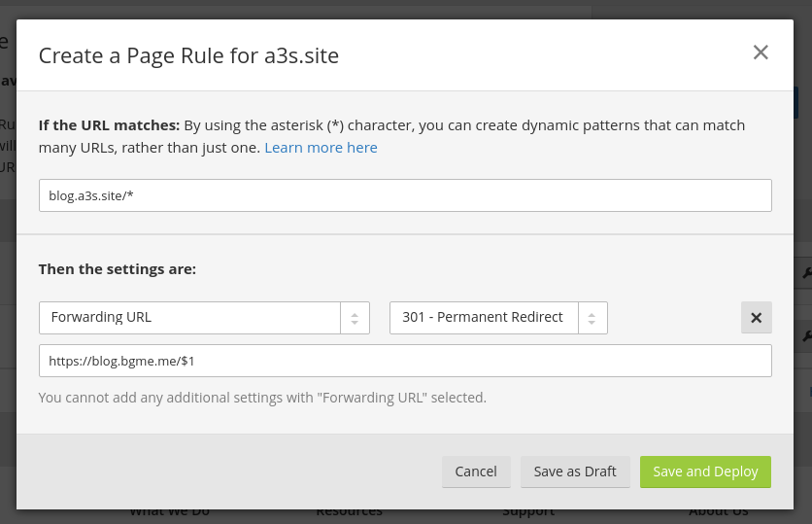Click upper wrench icon behind the dialog
The width and height of the screenshot is (812, 524).
pyautogui.click(x=806, y=274)
